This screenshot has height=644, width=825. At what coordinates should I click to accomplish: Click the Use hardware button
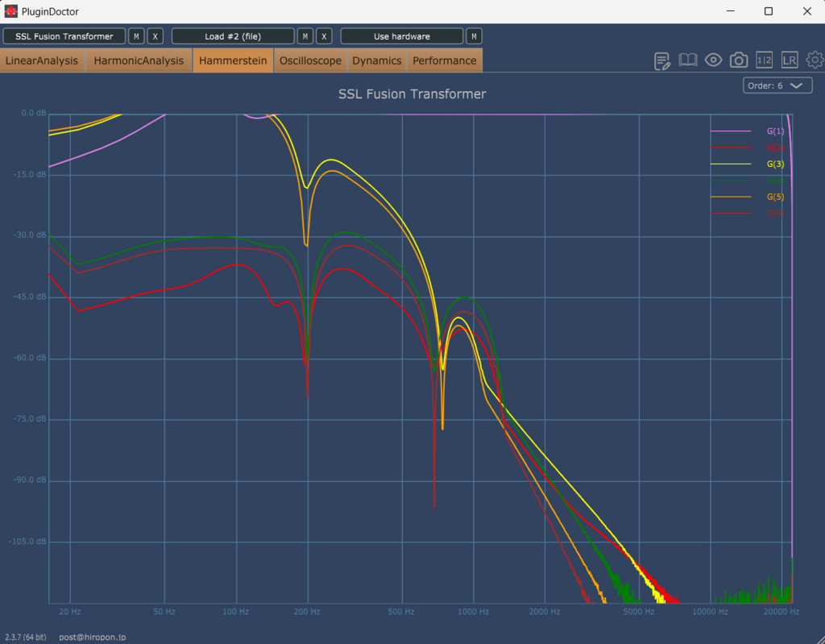(402, 36)
